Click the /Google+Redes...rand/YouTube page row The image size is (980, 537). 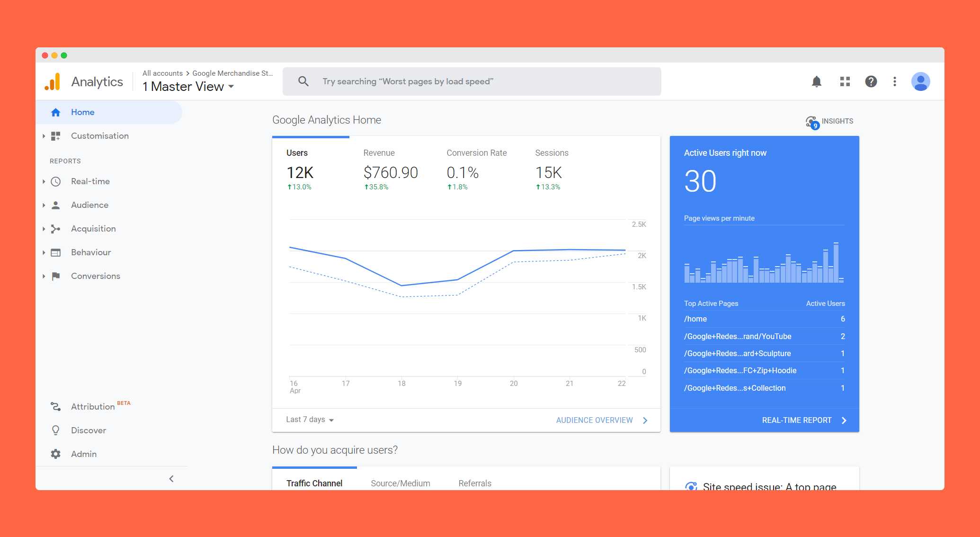point(764,336)
